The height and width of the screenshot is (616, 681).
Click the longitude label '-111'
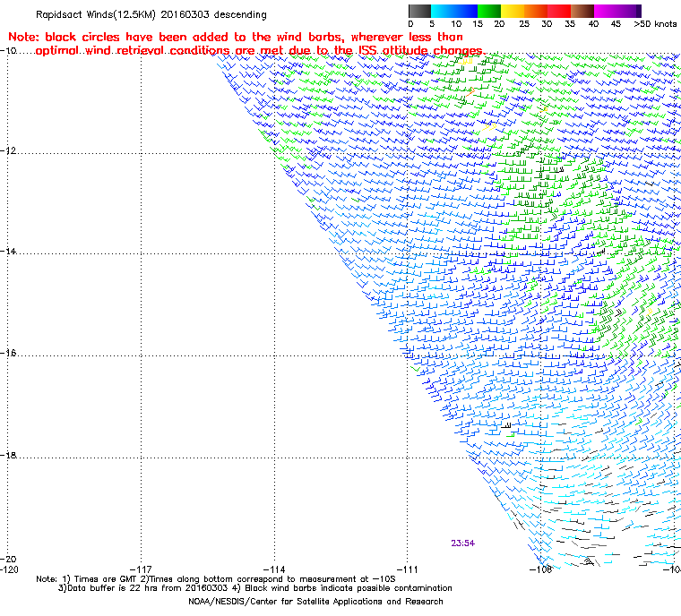[x=407, y=569]
